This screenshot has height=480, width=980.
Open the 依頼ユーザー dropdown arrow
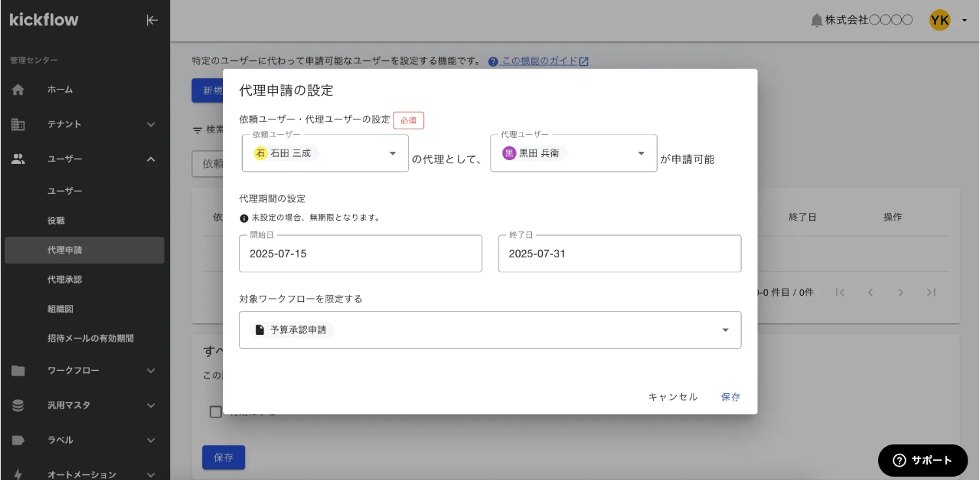point(393,153)
